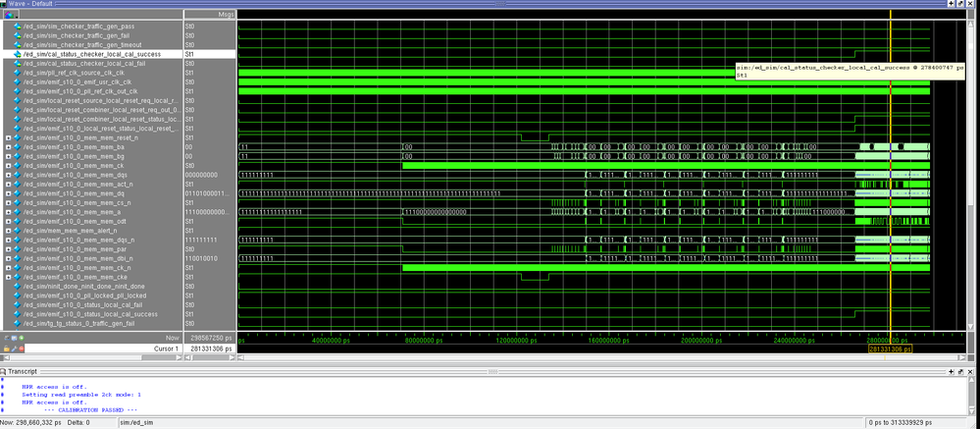980x429 pixels.
Task: Click the signal icon for sim_checker_traffic_gen_fail
Action: pyautogui.click(x=18, y=35)
